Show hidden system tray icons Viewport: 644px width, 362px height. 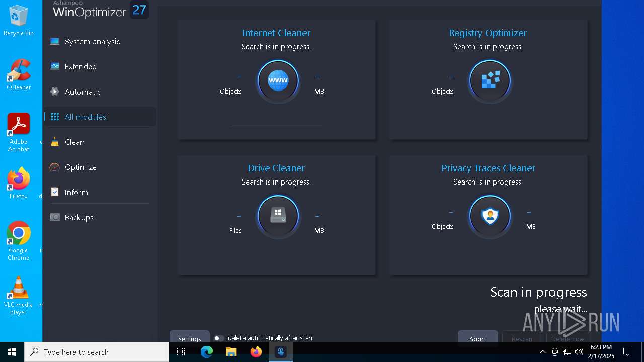(543, 352)
